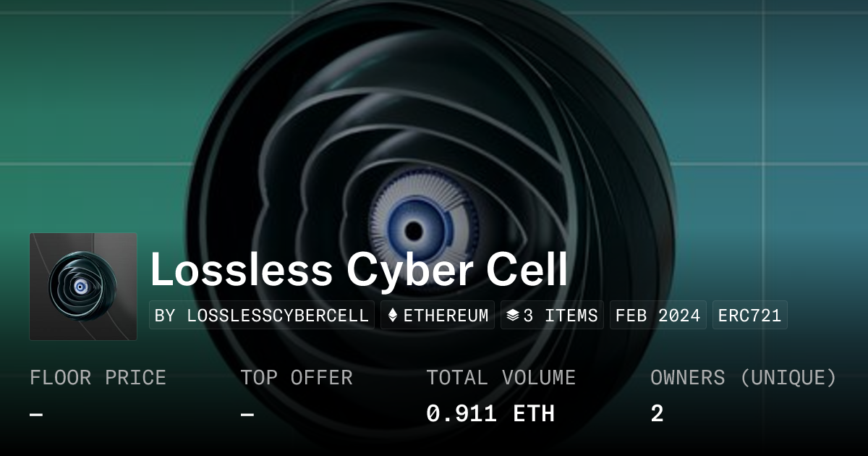This screenshot has height=456, width=868.
Task: Select the dash value under Floor Price
Action: 36,415
